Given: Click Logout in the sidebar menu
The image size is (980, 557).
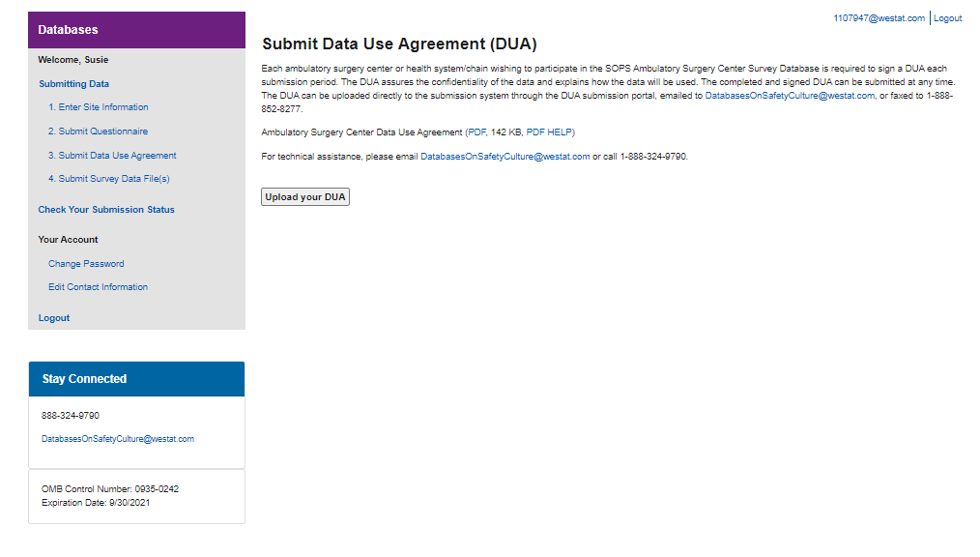Looking at the screenshot, I should click(x=54, y=318).
